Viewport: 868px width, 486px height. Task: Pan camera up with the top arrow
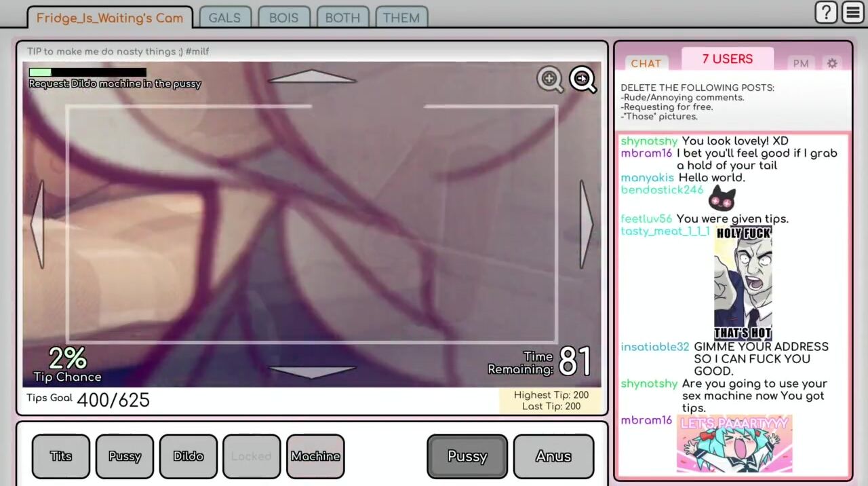(x=312, y=77)
